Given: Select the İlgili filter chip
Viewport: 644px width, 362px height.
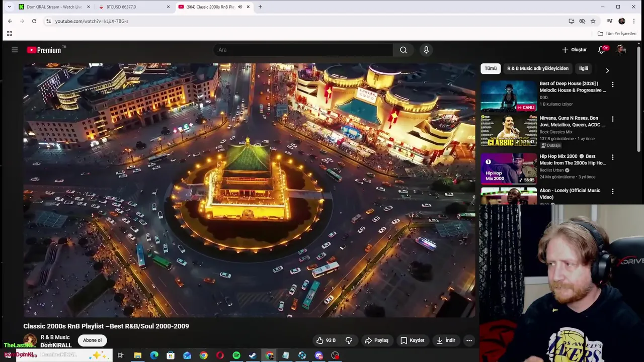Looking at the screenshot, I should click(x=584, y=68).
